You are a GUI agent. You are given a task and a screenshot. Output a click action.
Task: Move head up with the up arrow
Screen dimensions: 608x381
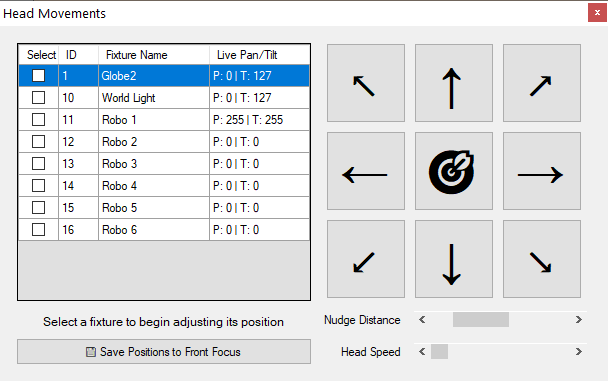(454, 83)
